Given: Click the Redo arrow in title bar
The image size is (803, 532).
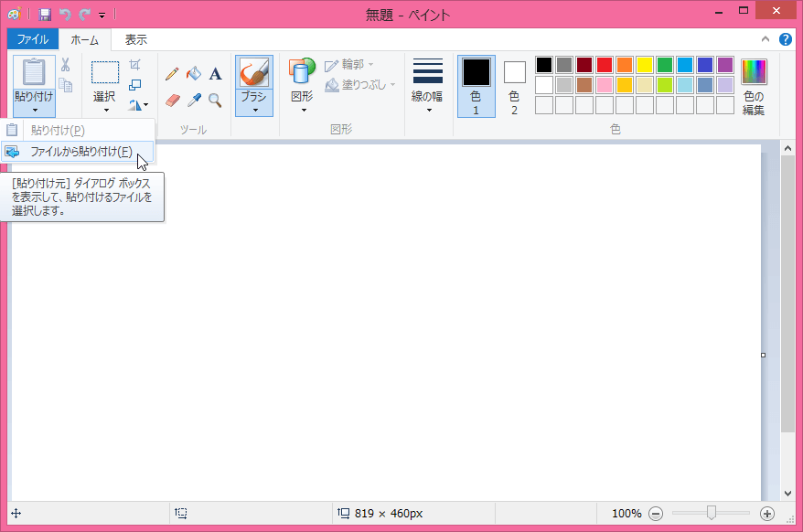Looking at the screenshot, I should pyautogui.click(x=84, y=15).
